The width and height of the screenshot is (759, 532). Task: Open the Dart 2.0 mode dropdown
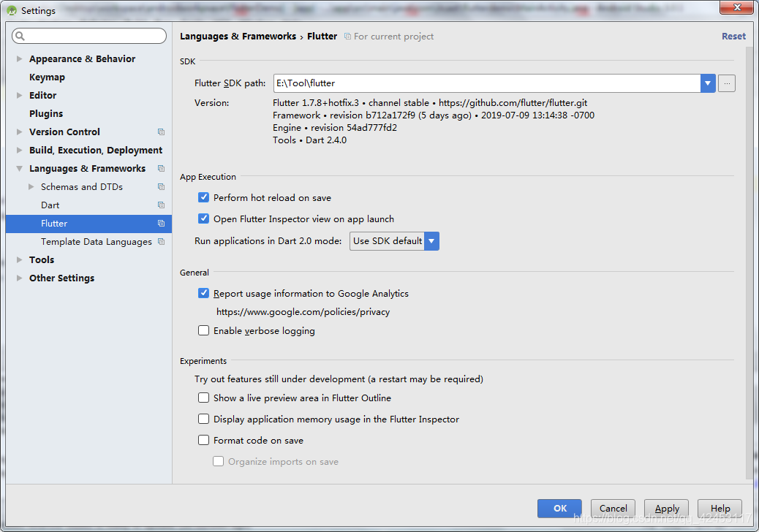point(431,241)
